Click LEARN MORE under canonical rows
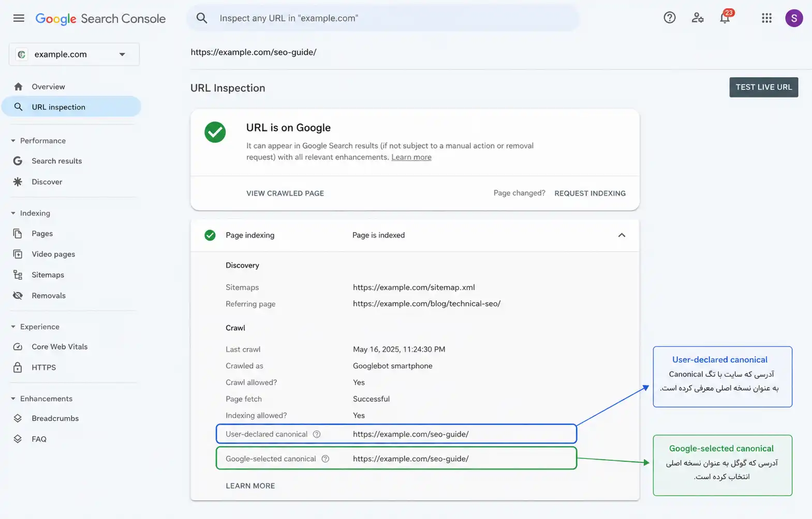The height and width of the screenshot is (519, 812). (x=250, y=486)
